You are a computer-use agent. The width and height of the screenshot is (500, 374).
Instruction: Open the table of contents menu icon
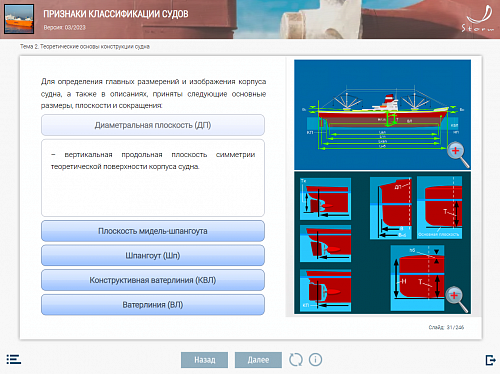click(14, 359)
